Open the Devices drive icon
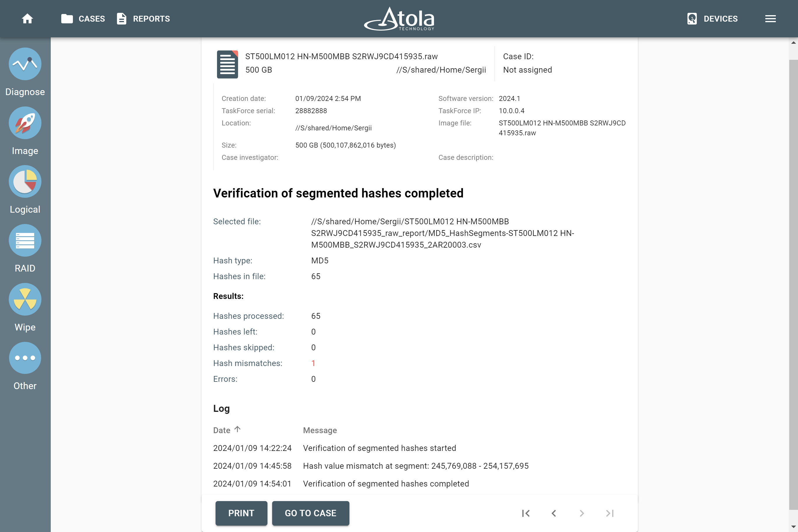The image size is (798, 532). (692, 19)
